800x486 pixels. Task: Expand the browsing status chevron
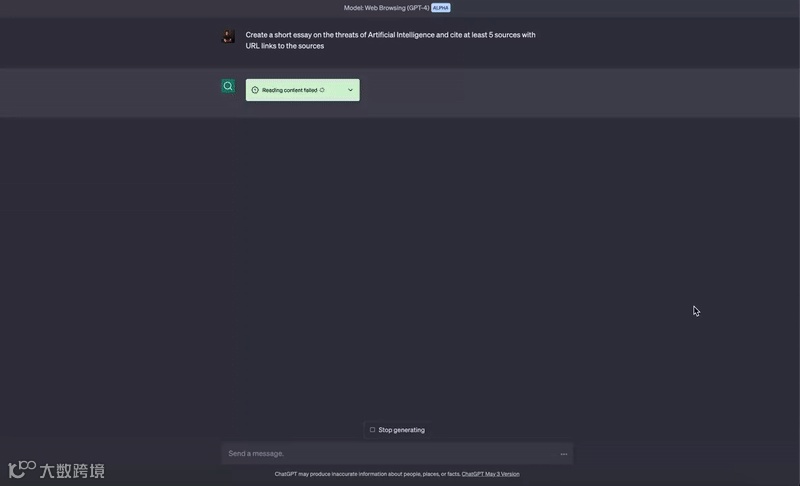[x=351, y=90]
